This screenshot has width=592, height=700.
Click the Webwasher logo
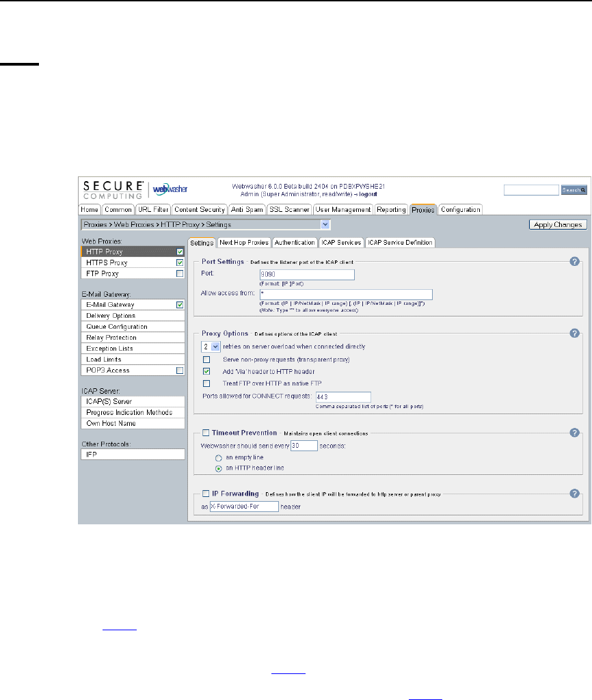click(x=170, y=189)
